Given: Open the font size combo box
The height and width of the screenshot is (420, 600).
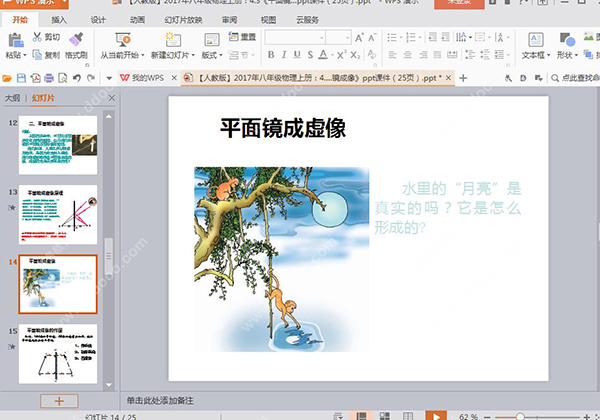Looking at the screenshot, I should [339, 37].
